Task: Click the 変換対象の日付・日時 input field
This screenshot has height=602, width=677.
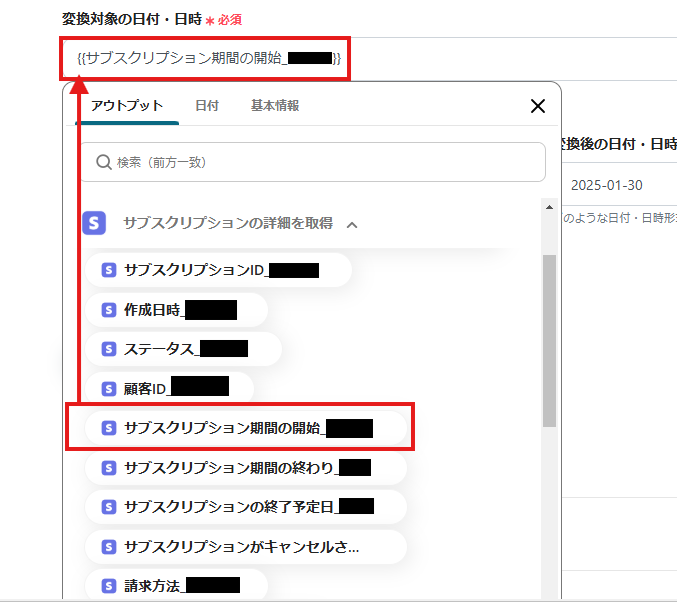Action: pyautogui.click(x=370, y=58)
